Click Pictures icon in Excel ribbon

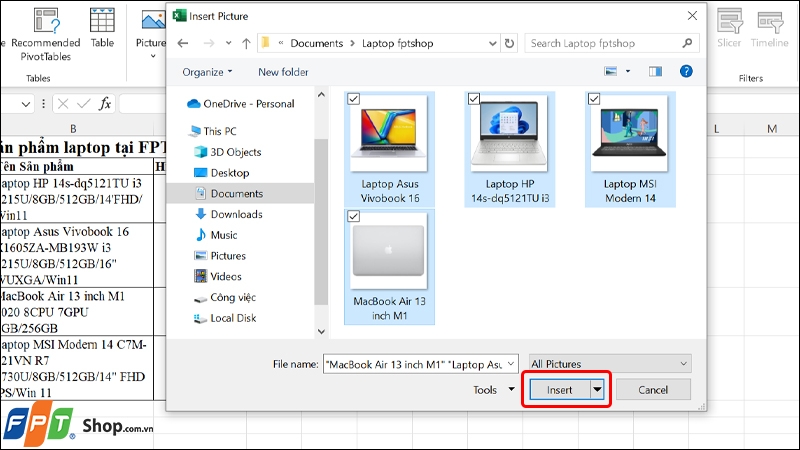pos(152,33)
